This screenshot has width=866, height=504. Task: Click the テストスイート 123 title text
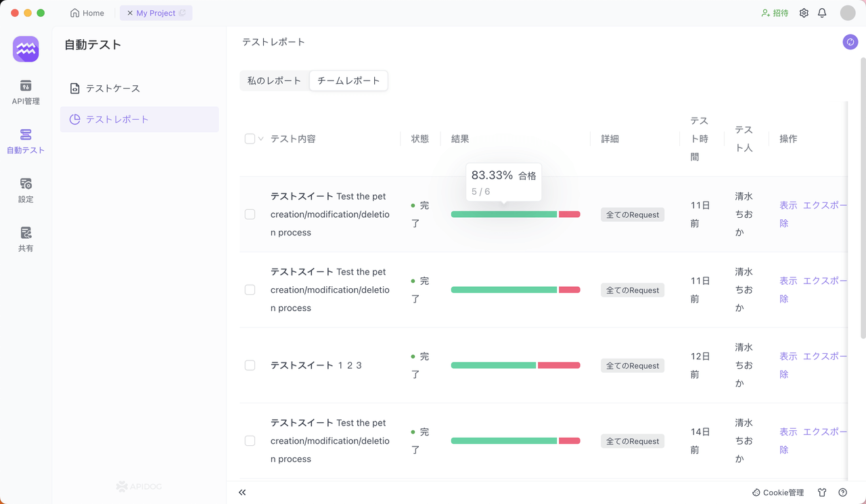click(317, 365)
